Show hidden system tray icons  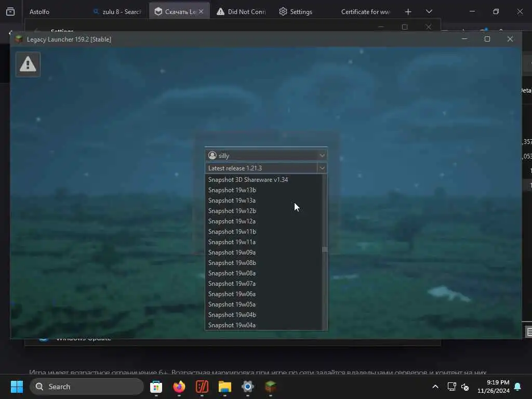(x=435, y=387)
